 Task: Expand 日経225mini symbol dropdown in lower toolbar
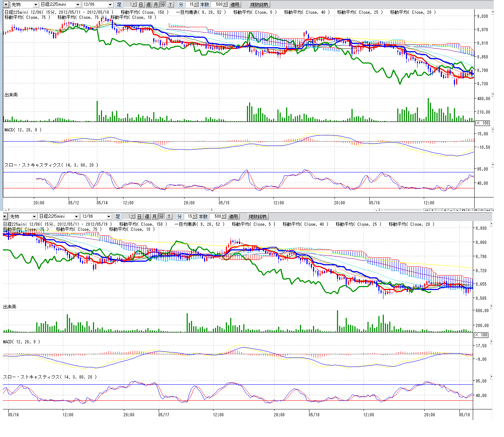click(x=76, y=217)
